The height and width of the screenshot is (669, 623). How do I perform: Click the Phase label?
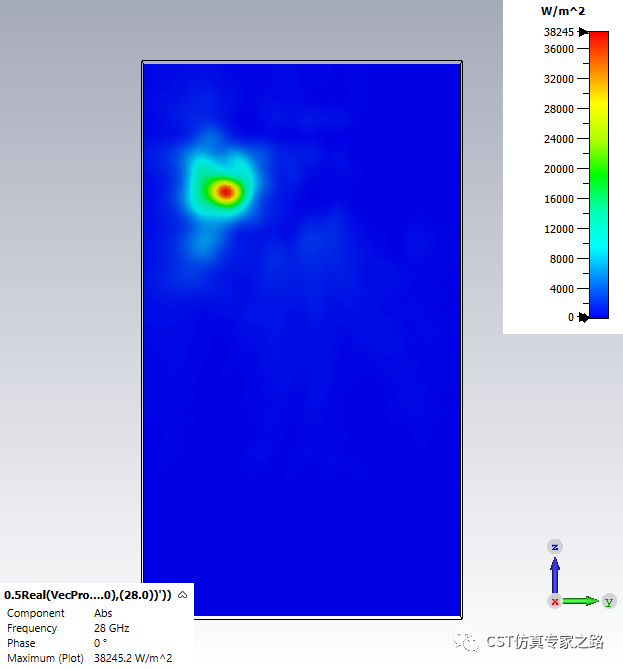(x=21, y=643)
